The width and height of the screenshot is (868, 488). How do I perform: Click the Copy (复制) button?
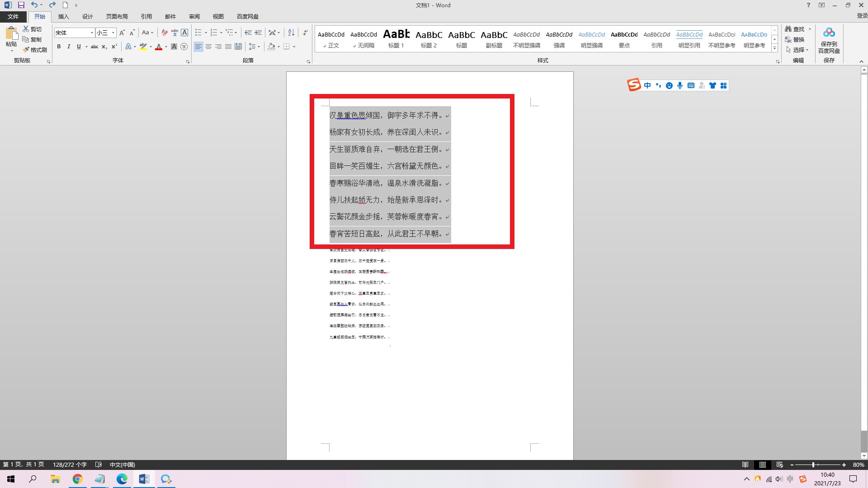coord(32,39)
